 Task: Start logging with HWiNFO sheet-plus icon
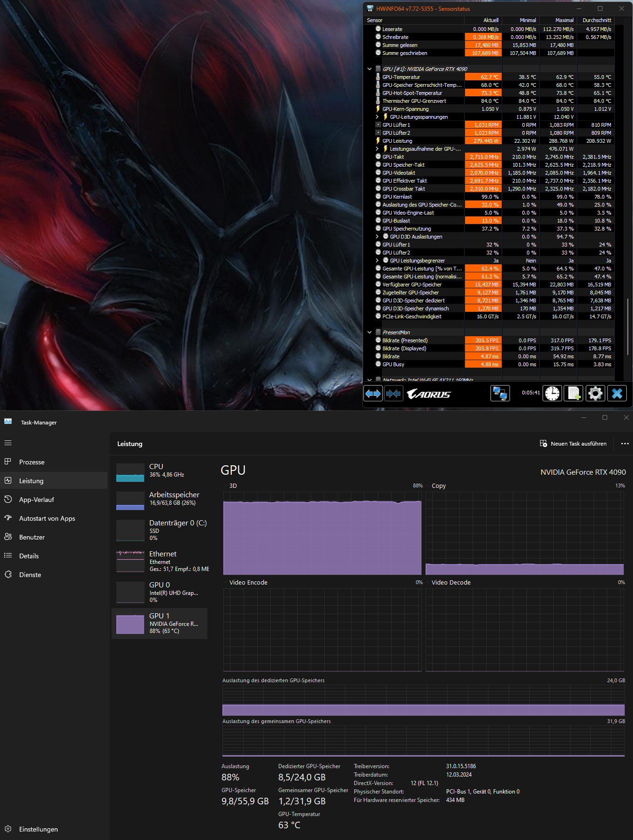click(574, 393)
